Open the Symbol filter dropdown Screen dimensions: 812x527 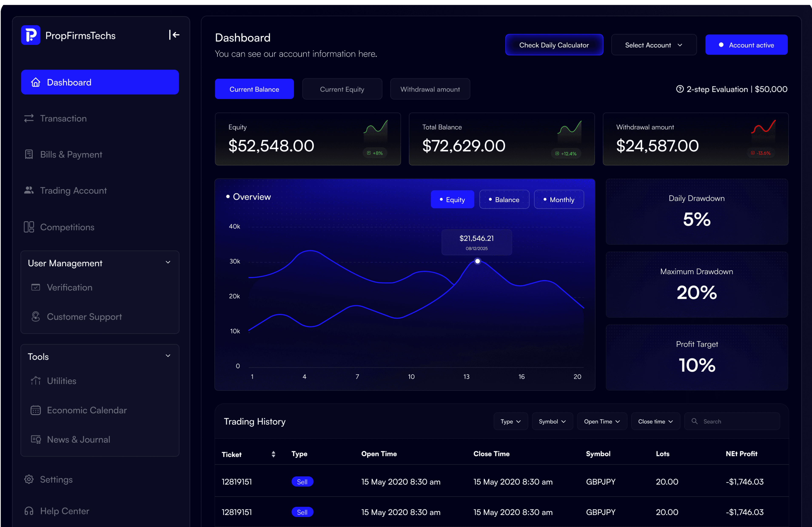point(552,421)
